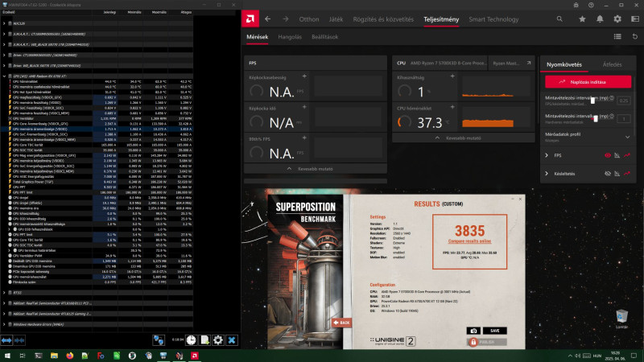Open the Smart Technology tab
This screenshot has width=644, height=362.
pyautogui.click(x=493, y=19)
